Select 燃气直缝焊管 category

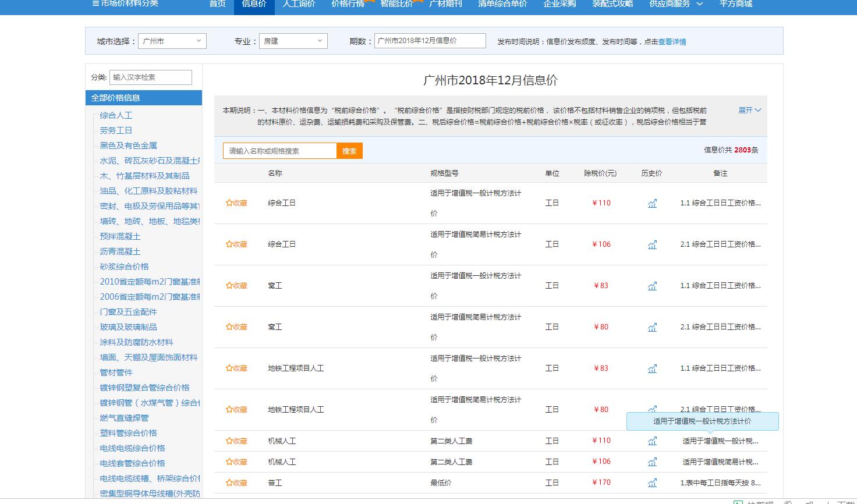[124, 418]
